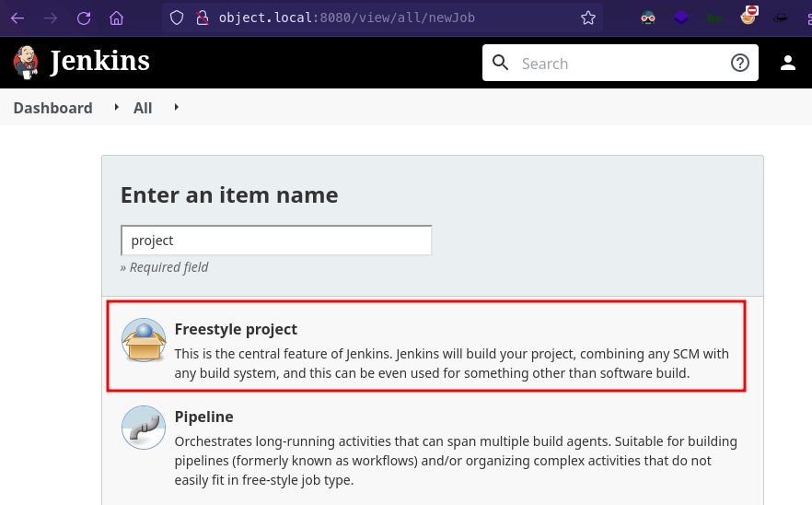Image resolution: width=812 pixels, height=505 pixels.
Task: Bookmark this page with the star icon
Action: [588, 18]
